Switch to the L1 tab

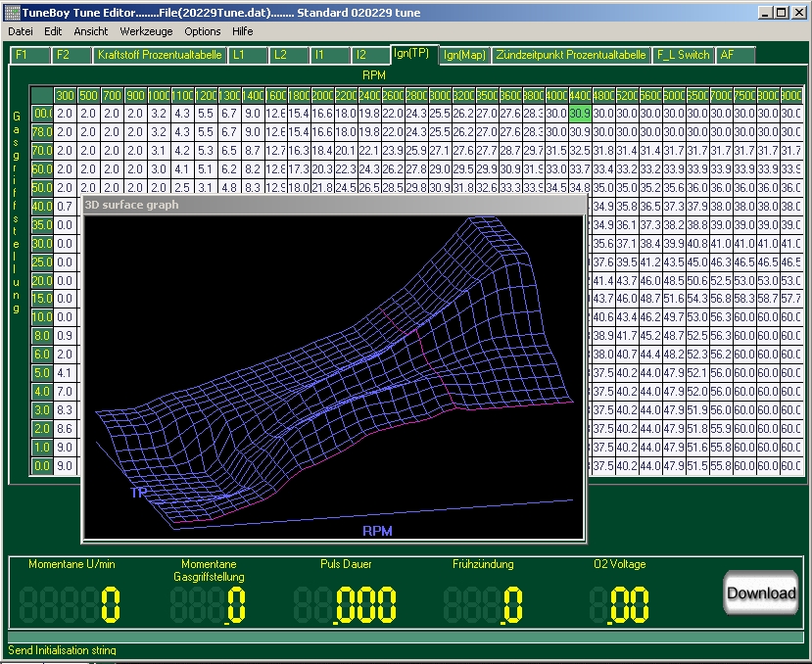coord(239,55)
